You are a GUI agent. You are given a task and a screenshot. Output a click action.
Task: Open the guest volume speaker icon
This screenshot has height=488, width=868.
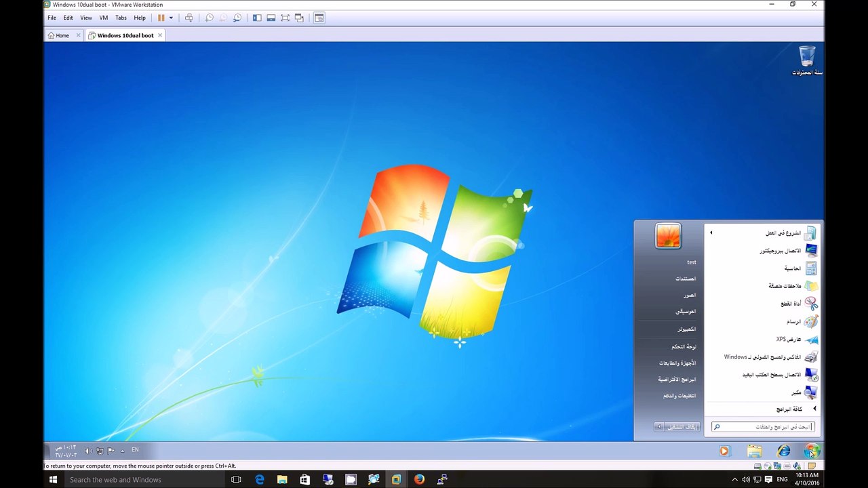point(88,451)
